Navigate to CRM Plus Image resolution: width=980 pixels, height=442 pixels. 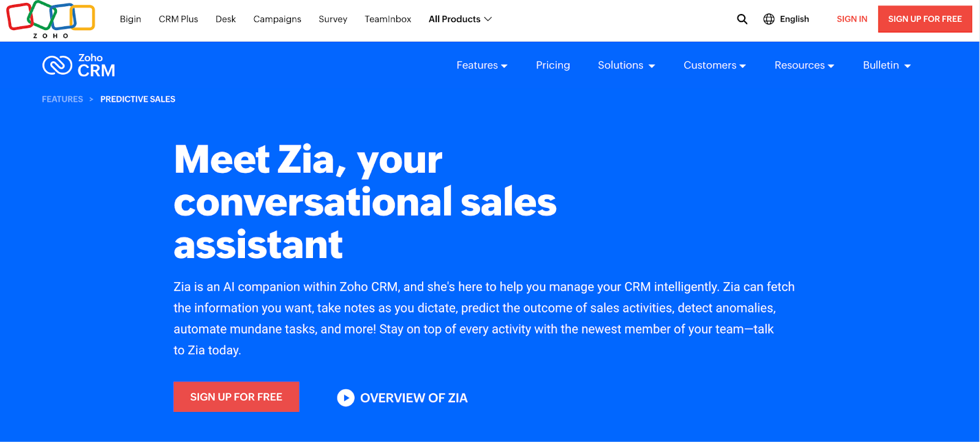178,19
